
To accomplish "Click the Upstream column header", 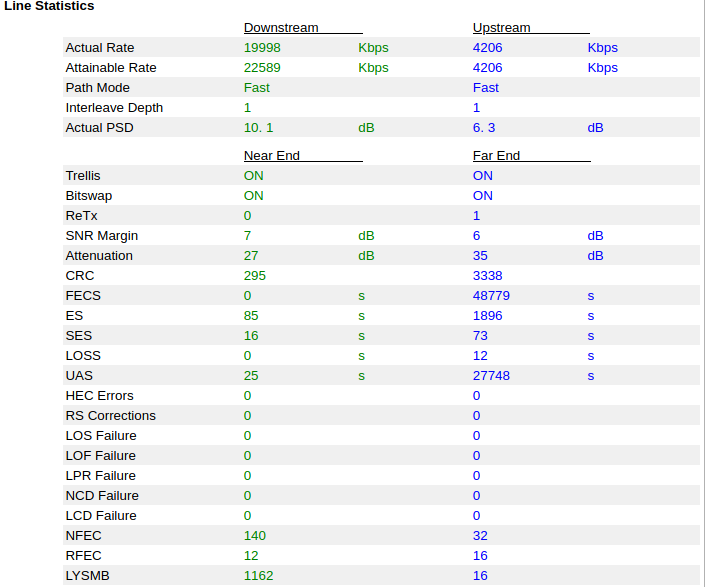I will [x=501, y=28].
